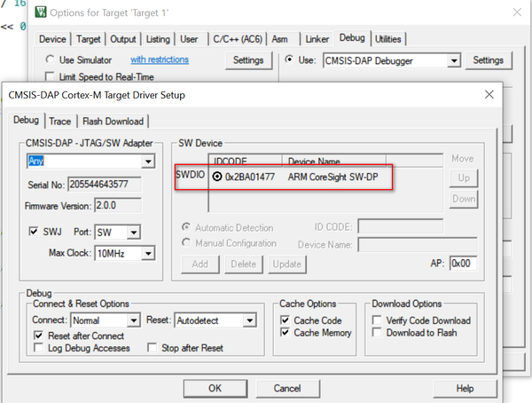Toggle Limit Speed to Real-Time checkbox
The height and width of the screenshot is (403, 532).
(50, 76)
